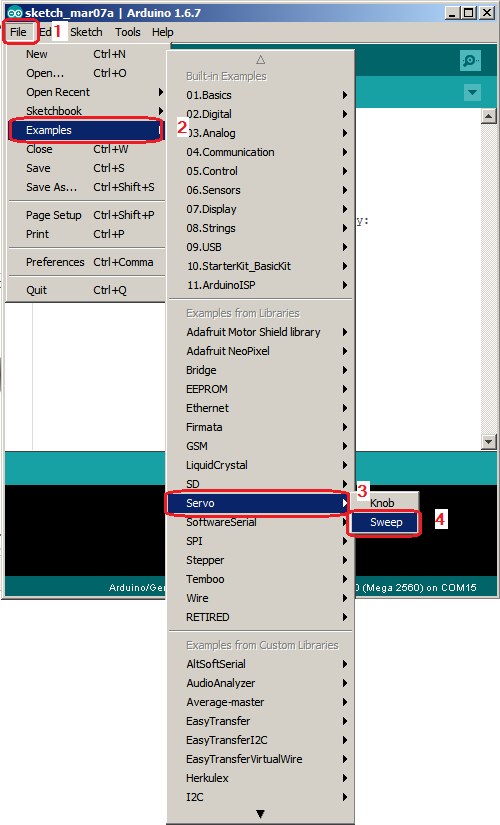Screen dimensions: 500x825
Task: Open Ethernet library examples
Action: click(x=261, y=408)
